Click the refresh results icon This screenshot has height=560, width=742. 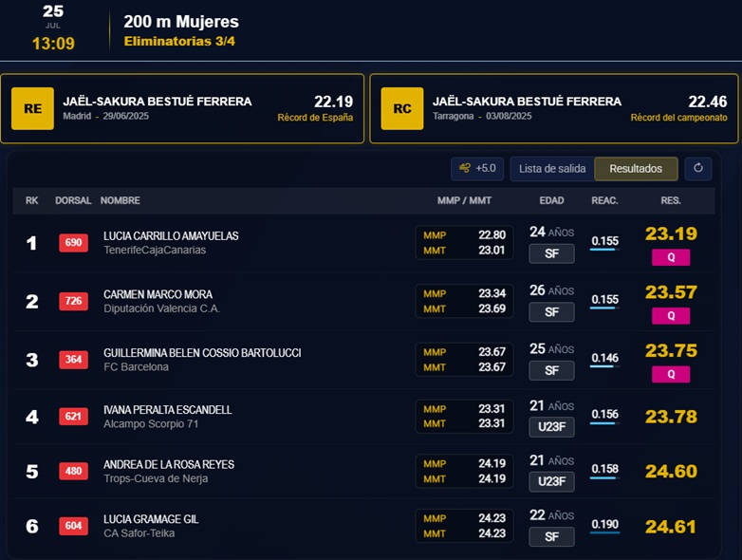(698, 169)
